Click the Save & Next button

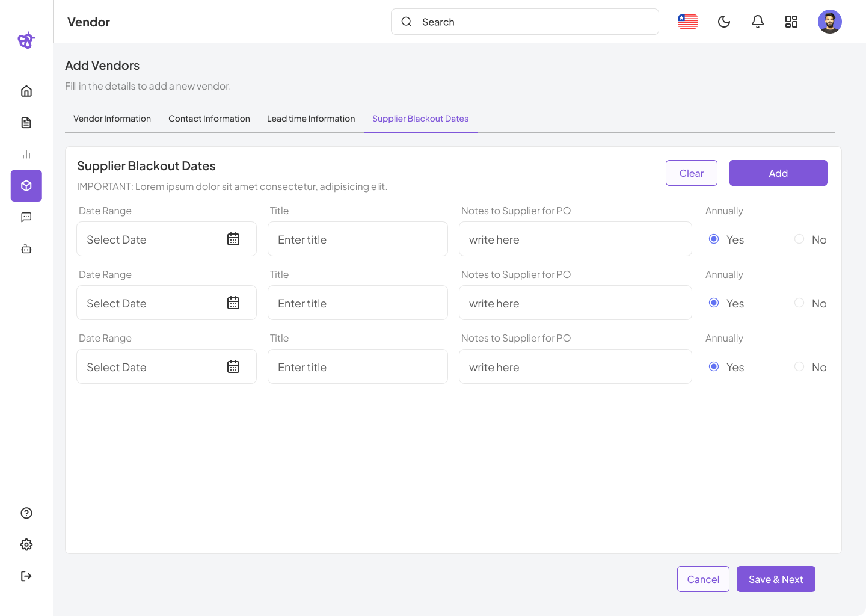776,579
